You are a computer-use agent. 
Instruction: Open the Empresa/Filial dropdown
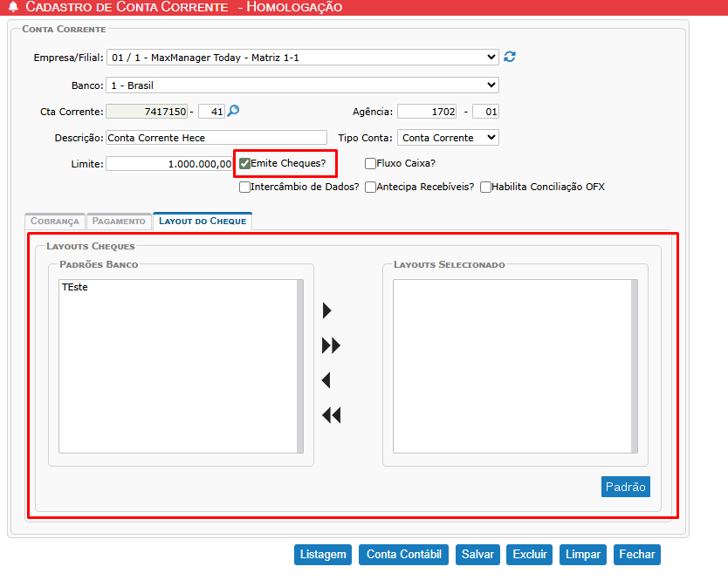pyautogui.click(x=302, y=58)
